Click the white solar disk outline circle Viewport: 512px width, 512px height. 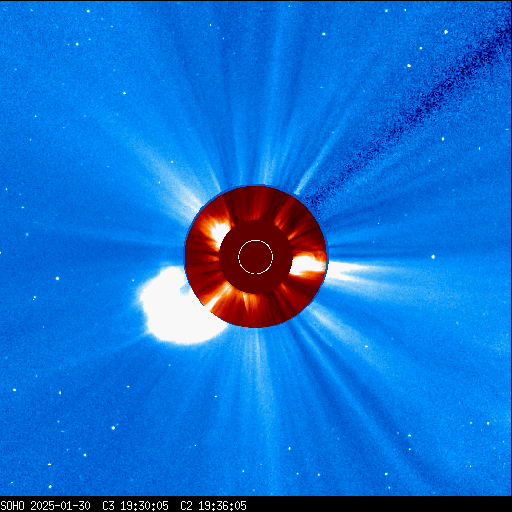[256, 257]
